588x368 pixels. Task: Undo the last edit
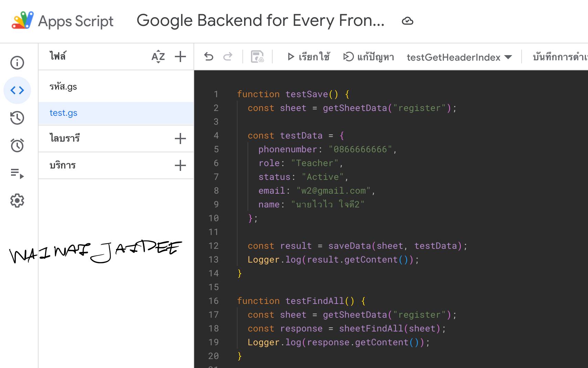[x=209, y=57]
